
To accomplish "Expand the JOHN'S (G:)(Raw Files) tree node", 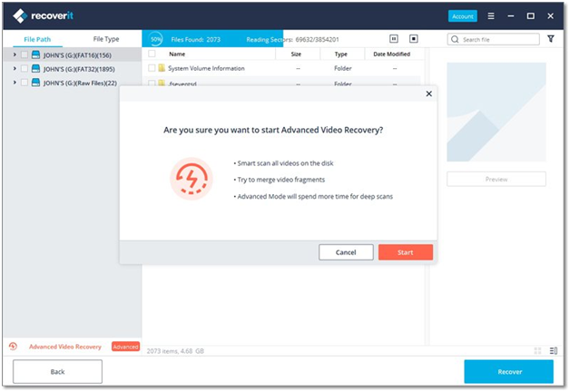I will point(14,83).
